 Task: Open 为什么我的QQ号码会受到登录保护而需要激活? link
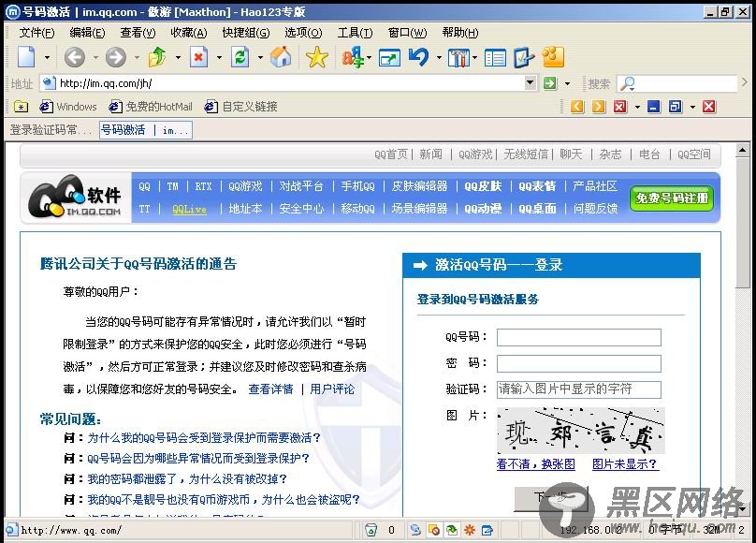coord(204,438)
